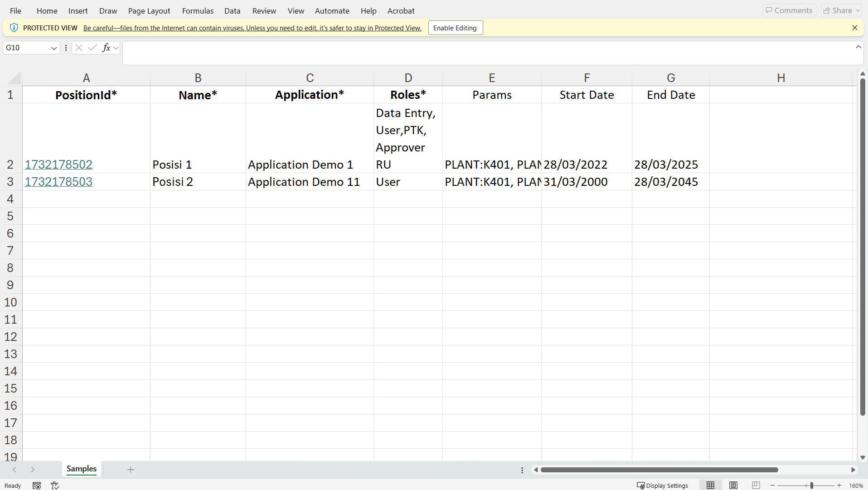Expand the formula bar
Viewport: 868px width, 490px height.
click(858, 47)
